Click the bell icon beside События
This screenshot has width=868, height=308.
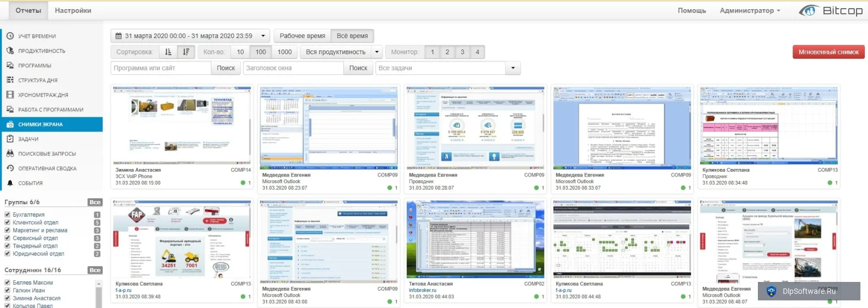pos(10,183)
